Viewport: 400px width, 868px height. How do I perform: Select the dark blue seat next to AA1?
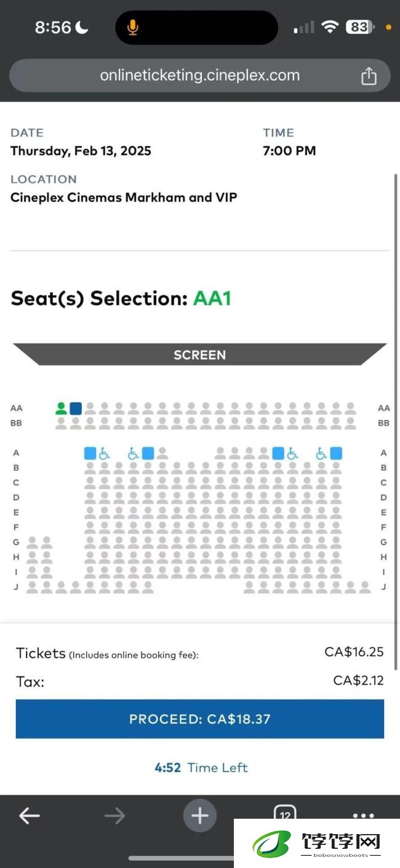[x=76, y=408]
